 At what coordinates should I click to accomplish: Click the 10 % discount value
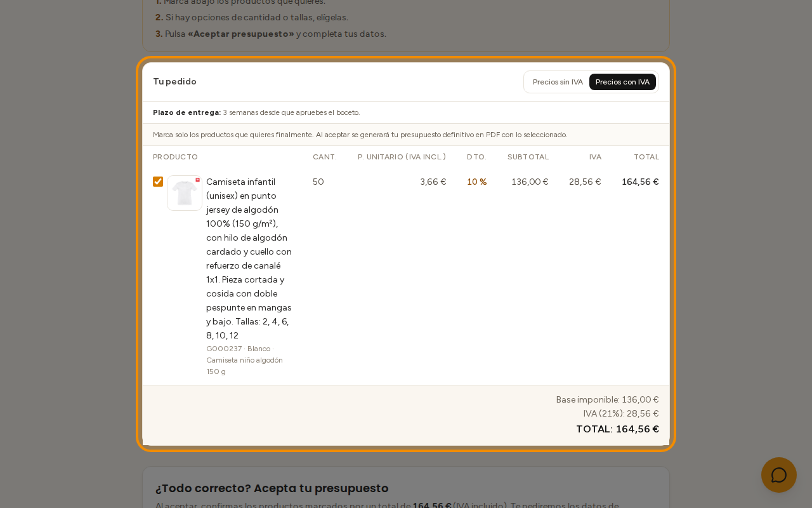pos(477,182)
